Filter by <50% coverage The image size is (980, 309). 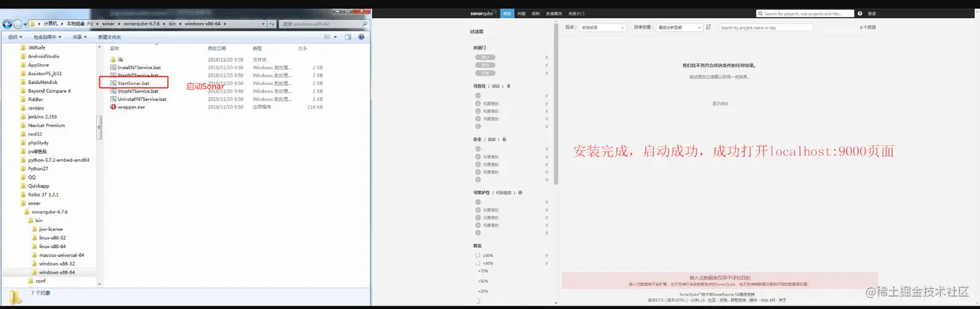pyautogui.click(x=483, y=281)
